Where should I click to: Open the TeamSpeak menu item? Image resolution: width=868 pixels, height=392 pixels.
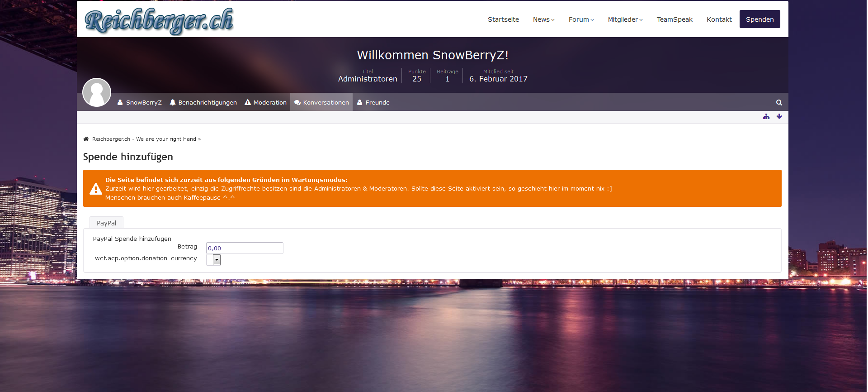(675, 19)
